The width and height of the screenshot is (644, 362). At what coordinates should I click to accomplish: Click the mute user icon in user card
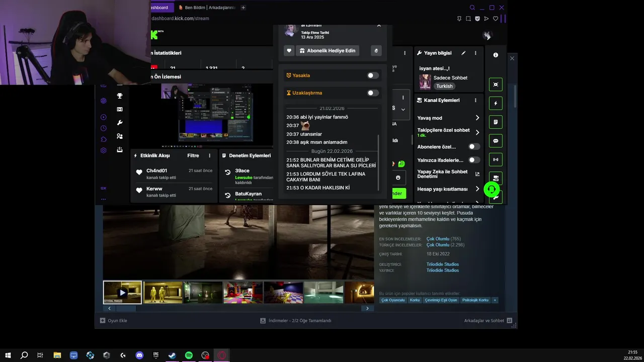click(376, 50)
